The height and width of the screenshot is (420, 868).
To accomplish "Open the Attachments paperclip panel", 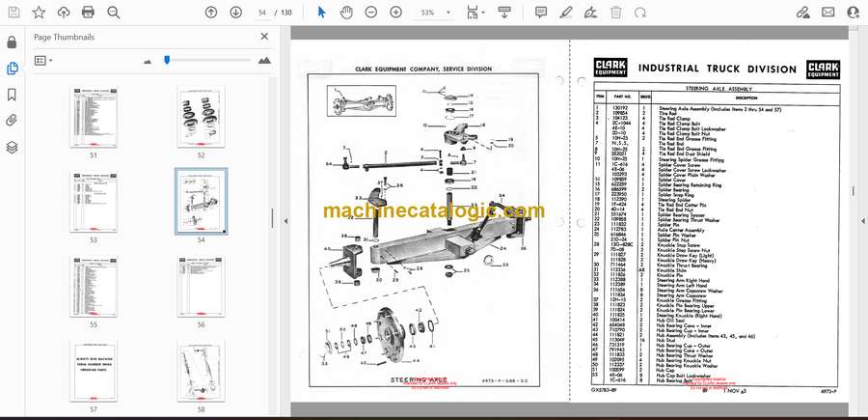I will [12, 121].
